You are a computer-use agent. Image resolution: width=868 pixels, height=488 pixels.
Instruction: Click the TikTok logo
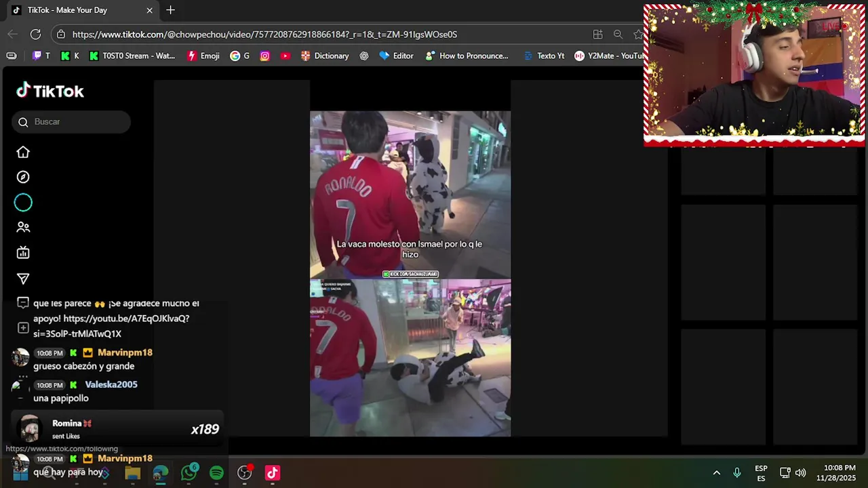click(x=50, y=91)
